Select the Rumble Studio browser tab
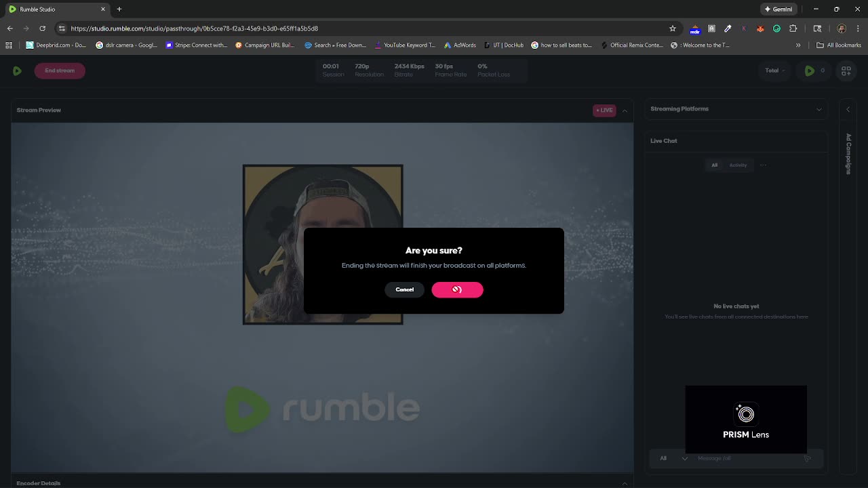 click(x=57, y=9)
